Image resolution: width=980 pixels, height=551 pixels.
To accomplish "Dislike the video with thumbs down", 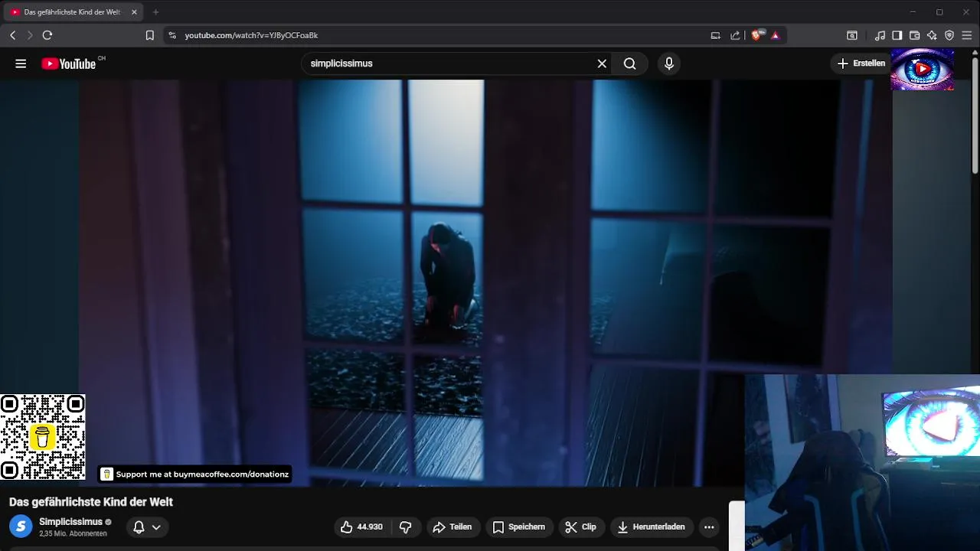I will click(406, 527).
